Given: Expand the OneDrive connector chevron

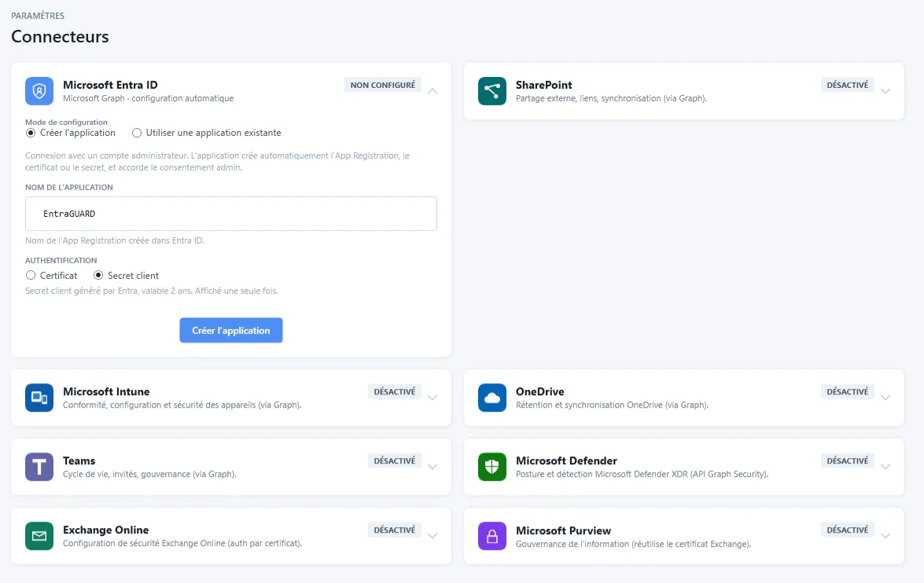Looking at the screenshot, I should pyautogui.click(x=885, y=398).
